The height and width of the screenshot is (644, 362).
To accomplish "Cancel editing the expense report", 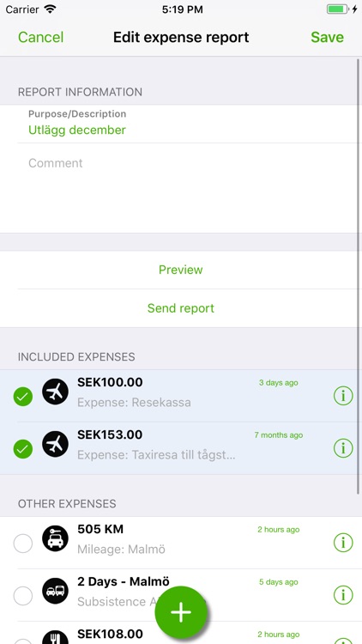I will [x=40, y=38].
